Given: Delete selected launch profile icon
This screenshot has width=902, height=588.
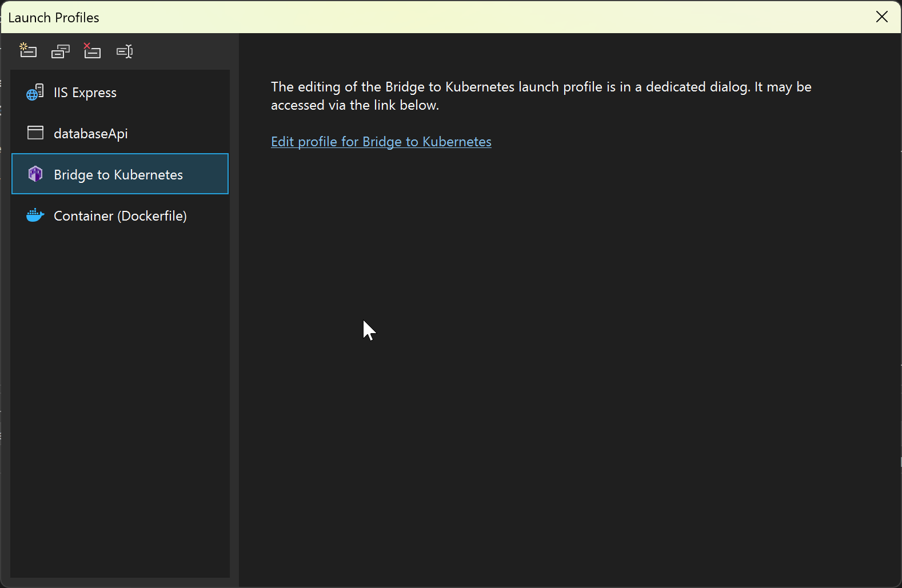Looking at the screenshot, I should [92, 51].
